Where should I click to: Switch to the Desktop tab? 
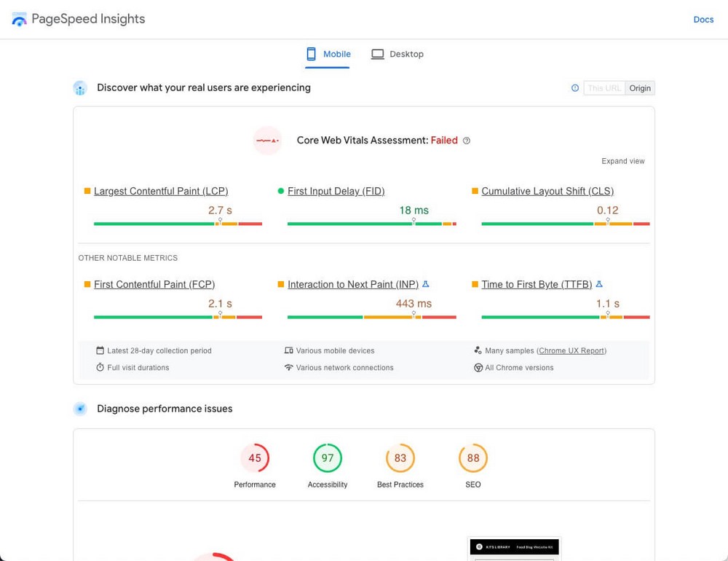397,55
